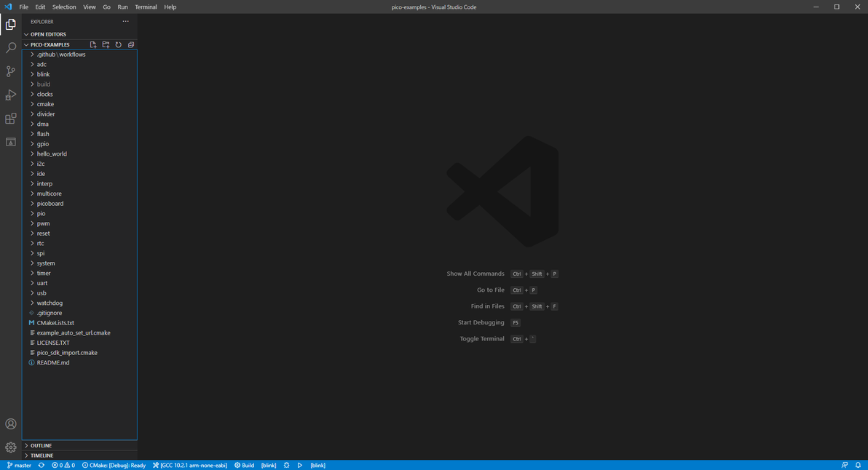The width and height of the screenshot is (868, 470).
Task: Create a new file in PICO-EXAMPLES
Action: (x=93, y=45)
